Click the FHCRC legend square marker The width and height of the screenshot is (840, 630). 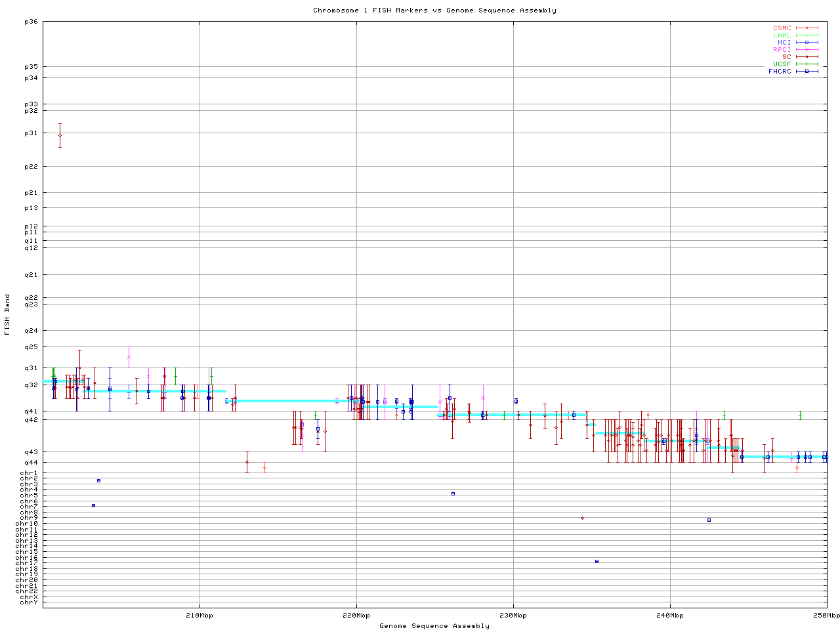click(807, 72)
